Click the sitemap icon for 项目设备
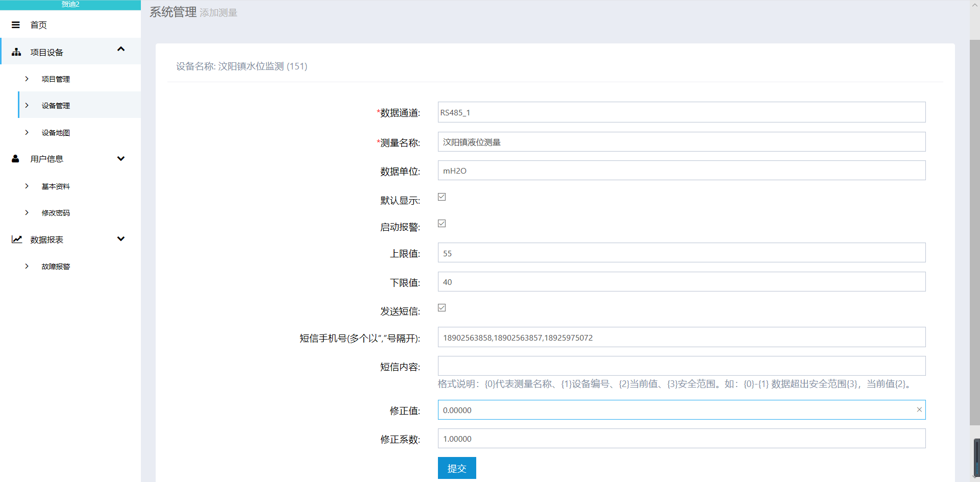 click(x=16, y=52)
